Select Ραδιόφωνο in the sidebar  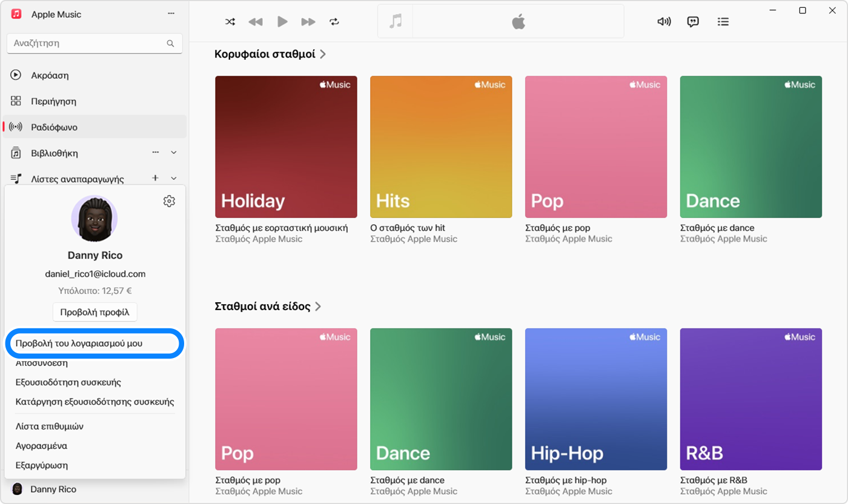pos(94,127)
